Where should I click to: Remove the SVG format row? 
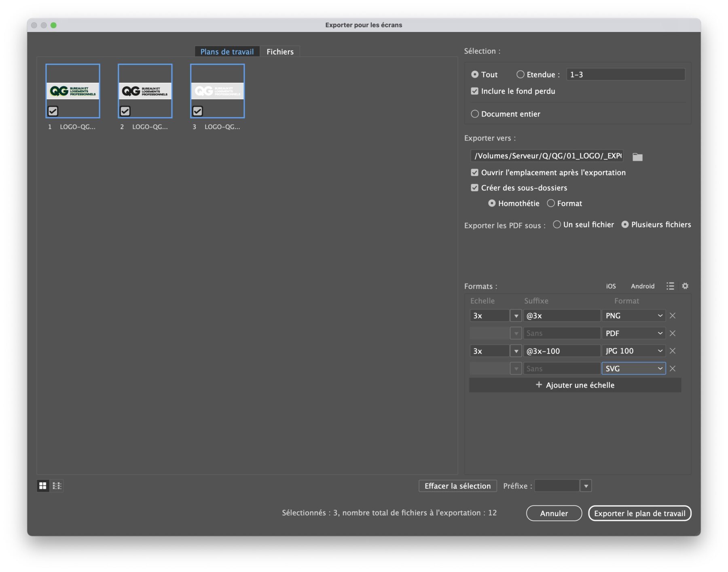click(x=672, y=368)
